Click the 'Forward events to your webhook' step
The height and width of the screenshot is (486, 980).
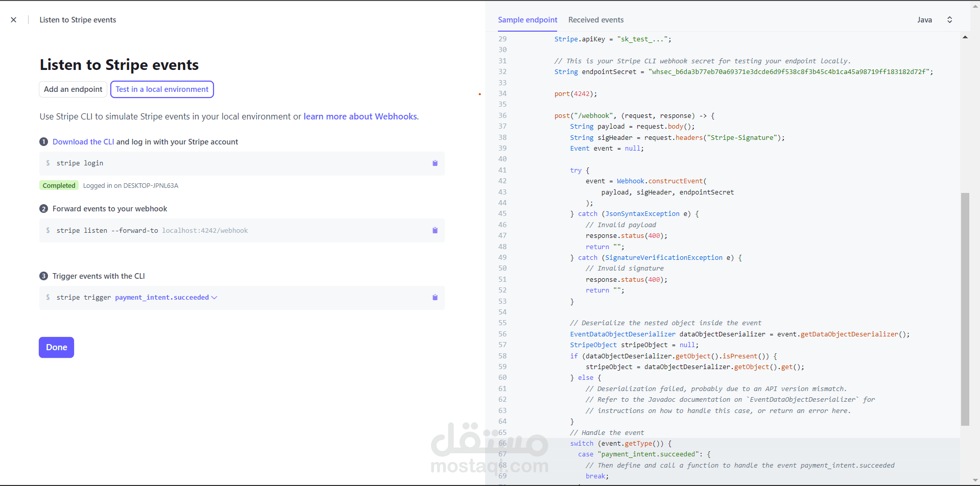(110, 209)
